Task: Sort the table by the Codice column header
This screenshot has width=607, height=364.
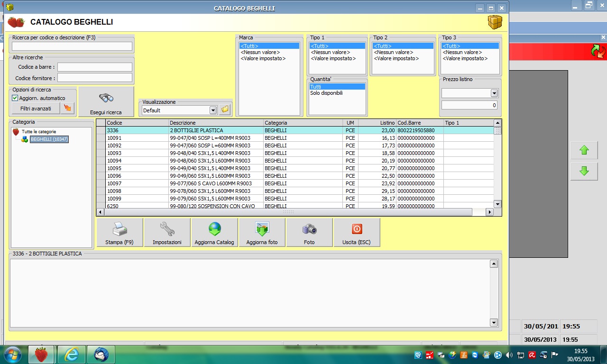Action: point(137,123)
